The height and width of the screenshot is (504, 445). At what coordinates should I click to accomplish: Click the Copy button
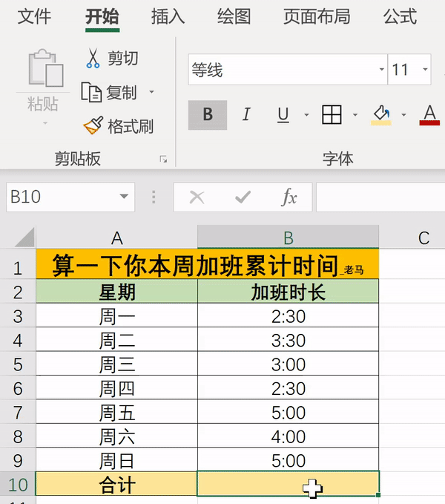[x=108, y=92]
